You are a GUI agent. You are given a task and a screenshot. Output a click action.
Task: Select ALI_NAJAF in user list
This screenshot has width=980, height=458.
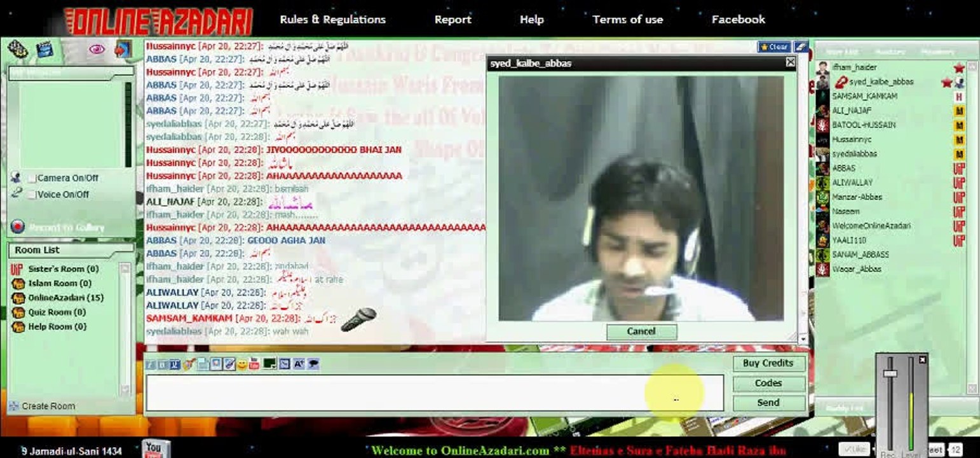point(852,111)
